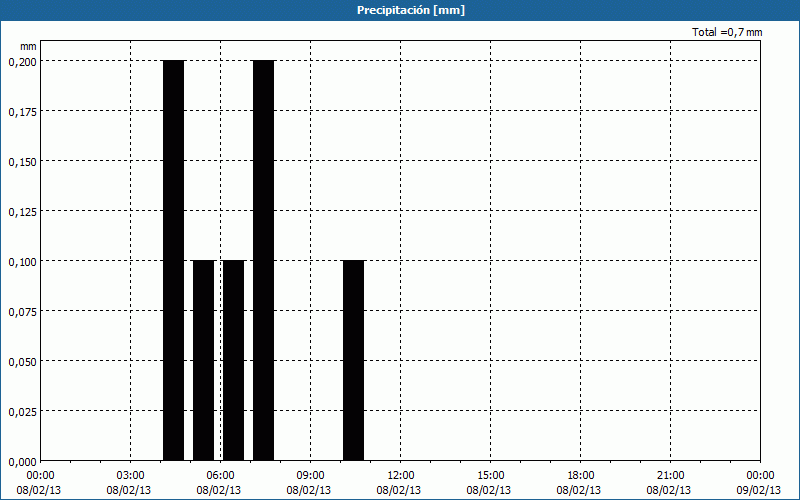Select the 0,100 bar between 09:00 and 12:00

pos(354,361)
